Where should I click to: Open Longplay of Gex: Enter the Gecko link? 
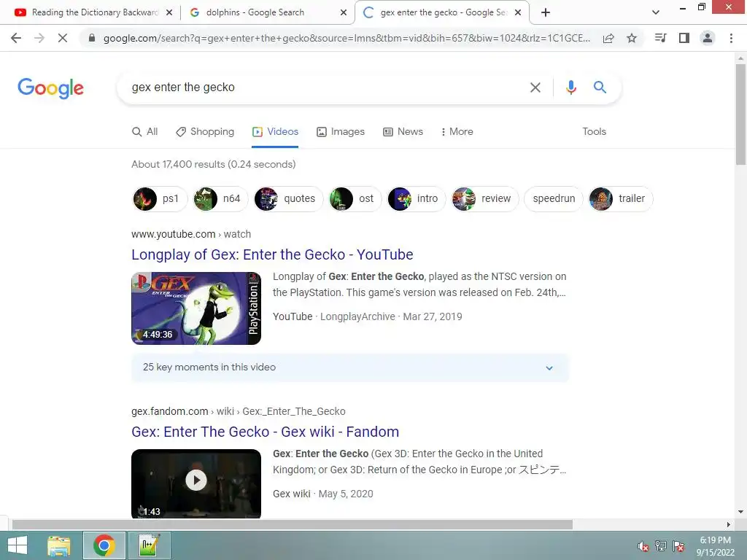coord(273,254)
